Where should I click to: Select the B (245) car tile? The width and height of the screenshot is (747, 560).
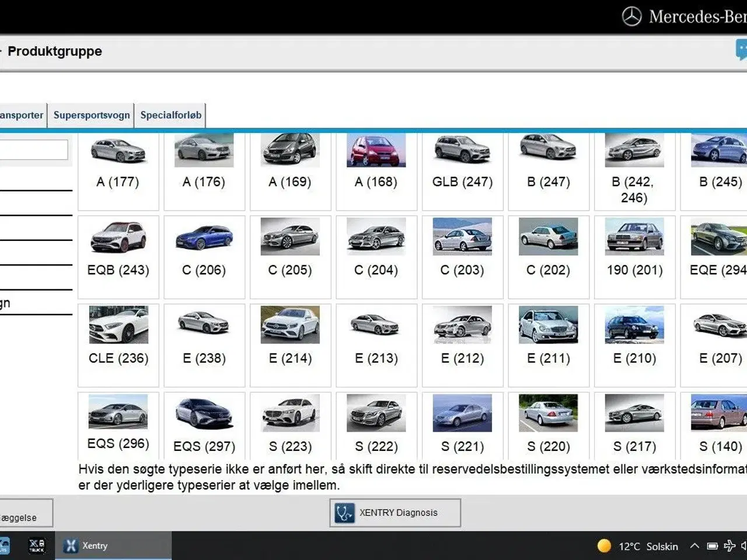pyautogui.click(x=714, y=171)
